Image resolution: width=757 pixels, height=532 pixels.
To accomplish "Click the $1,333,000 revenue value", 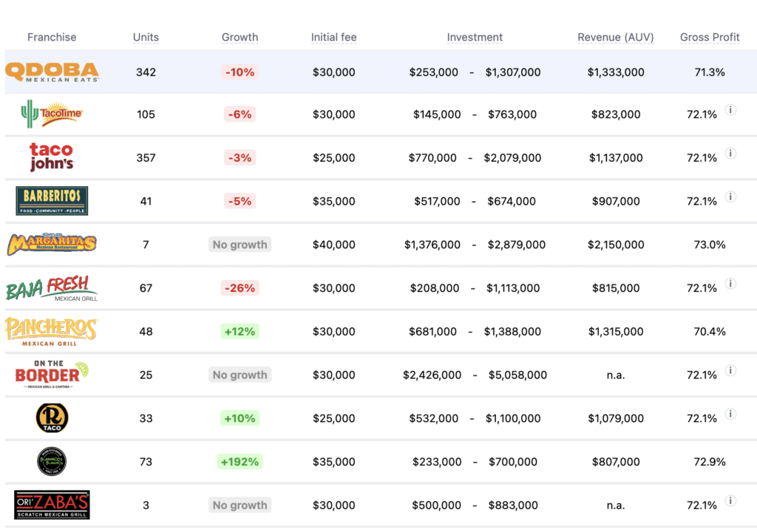I will 616,72.
